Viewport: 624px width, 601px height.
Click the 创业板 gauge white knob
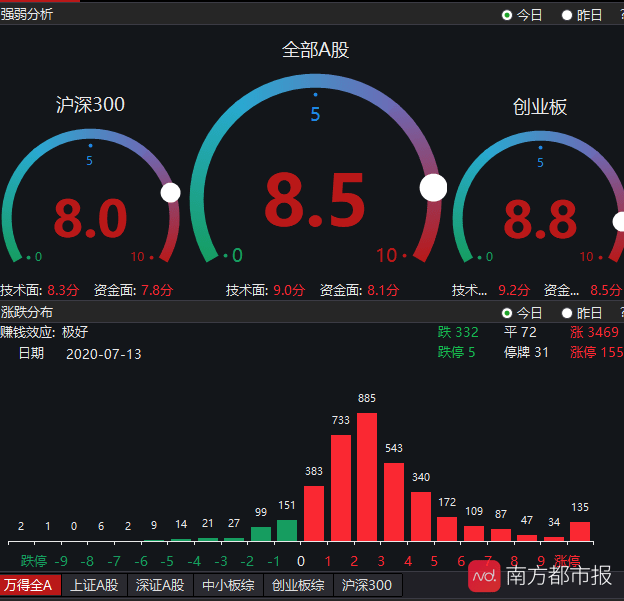point(619,222)
